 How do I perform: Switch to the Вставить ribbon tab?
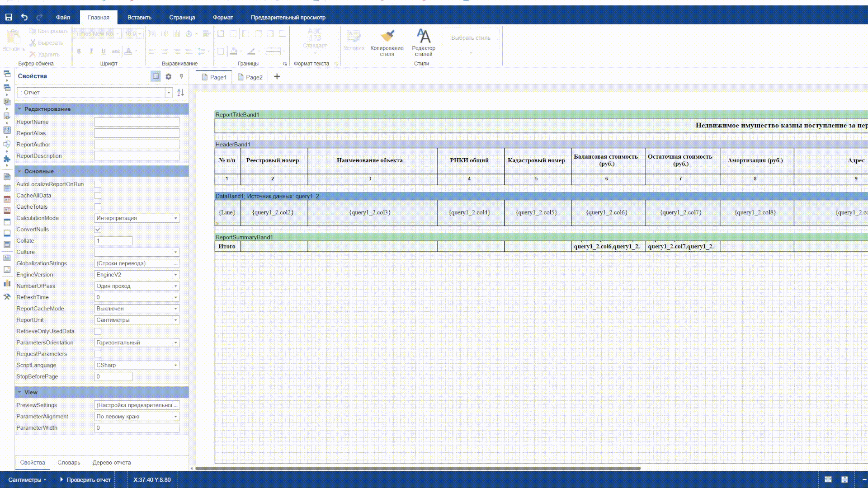139,17
